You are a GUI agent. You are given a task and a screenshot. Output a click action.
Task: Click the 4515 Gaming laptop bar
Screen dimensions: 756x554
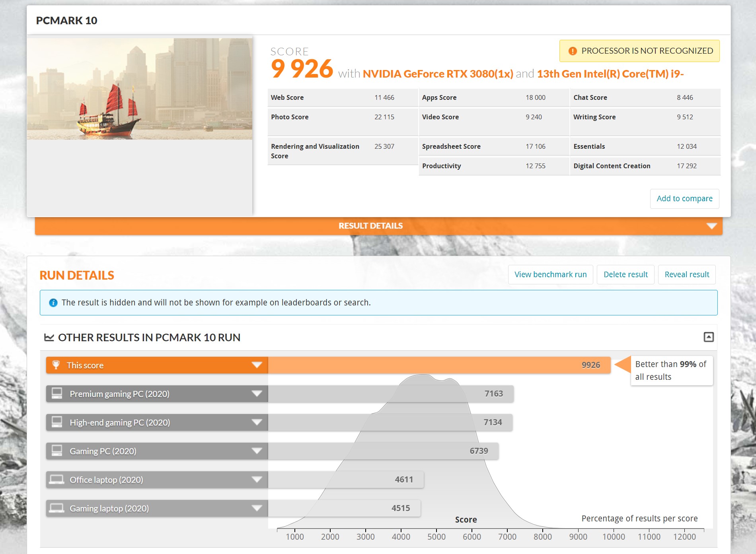coord(344,508)
